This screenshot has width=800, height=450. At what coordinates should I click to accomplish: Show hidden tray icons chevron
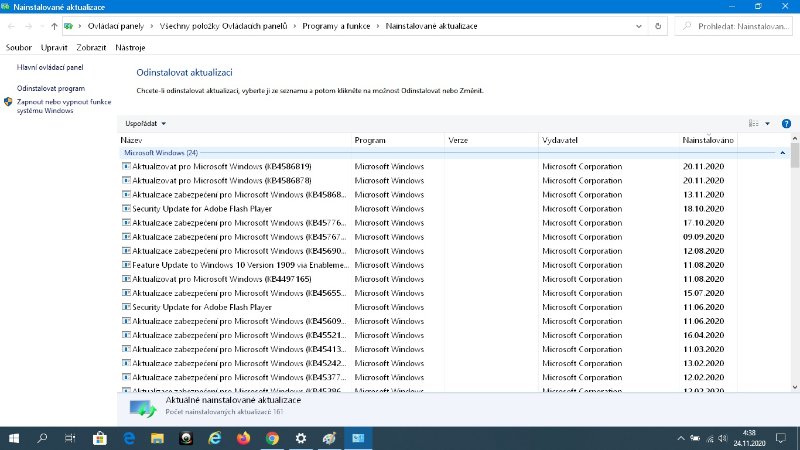tap(681, 438)
